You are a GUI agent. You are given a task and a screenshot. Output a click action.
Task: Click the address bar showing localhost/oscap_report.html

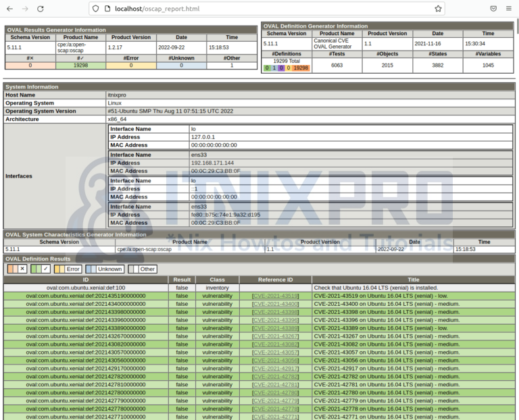pyautogui.click(x=257, y=9)
